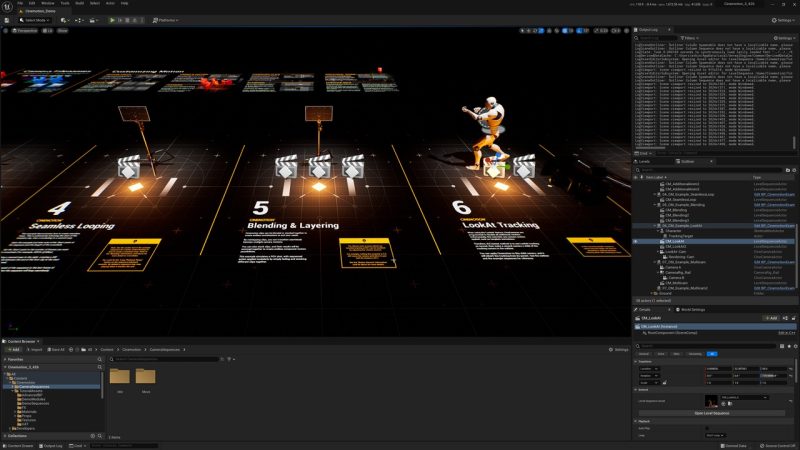Open the Window menu
The width and height of the screenshot is (800, 450).
click(x=47, y=3)
